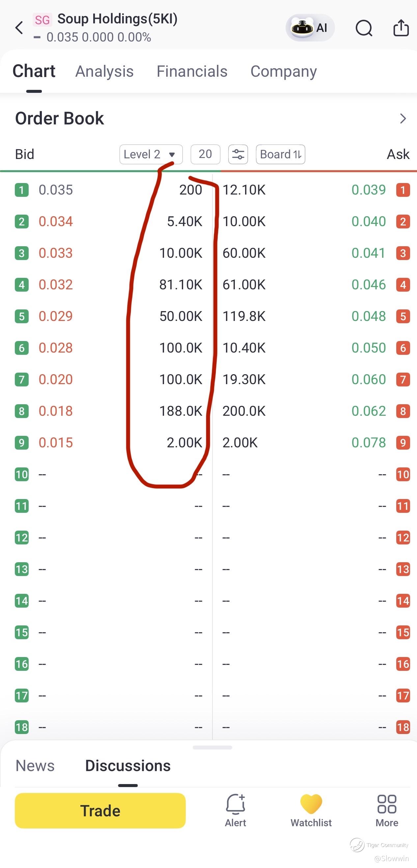Open the Company tab
The height and width of the screenshot is (868, 417).
click(284, 72)
